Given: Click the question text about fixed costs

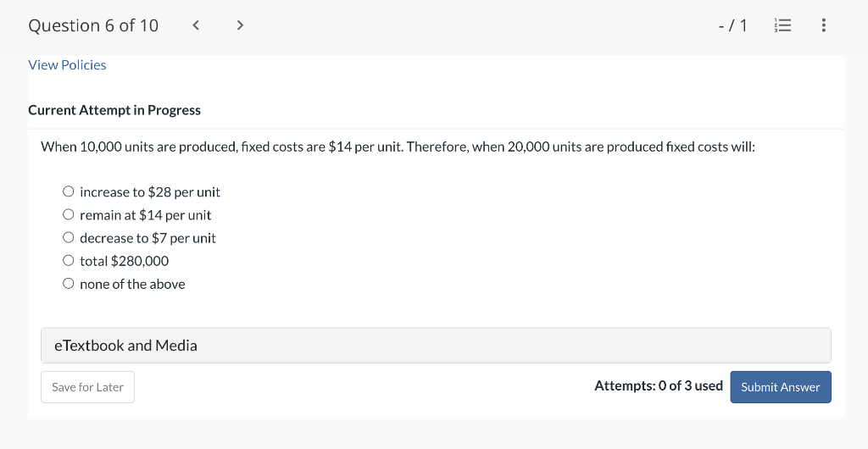Looking at the screenshot, I should click(x=398, y=147).
